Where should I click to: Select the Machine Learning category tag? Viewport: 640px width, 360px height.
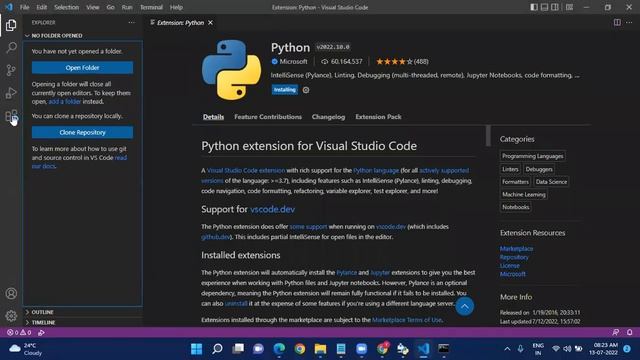point(524,194)
